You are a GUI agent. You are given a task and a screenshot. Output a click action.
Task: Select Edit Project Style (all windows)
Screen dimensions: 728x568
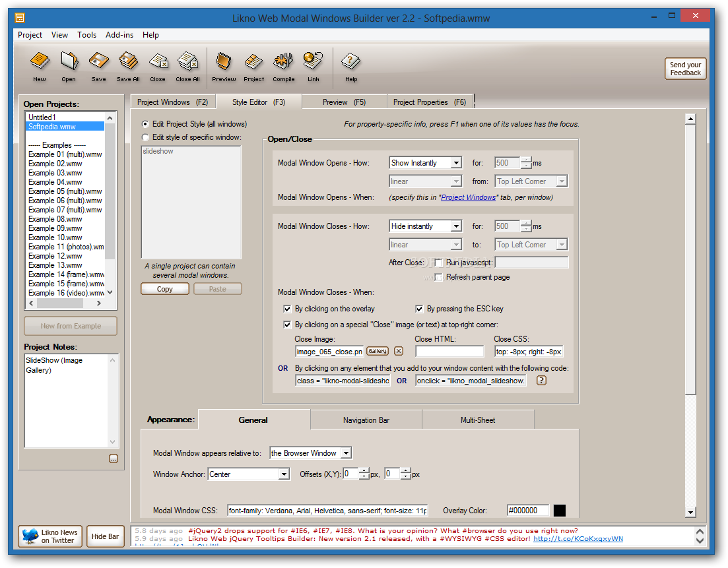click(145, 124)
